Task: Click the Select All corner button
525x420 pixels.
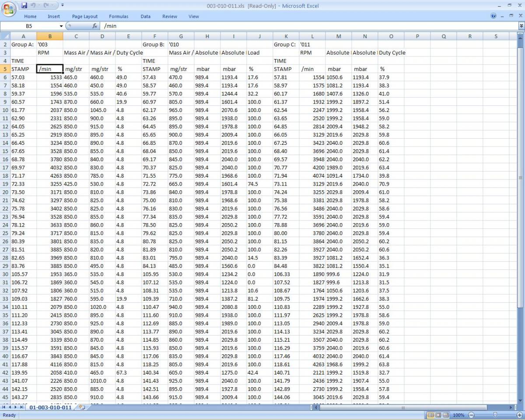Action: 5,36
